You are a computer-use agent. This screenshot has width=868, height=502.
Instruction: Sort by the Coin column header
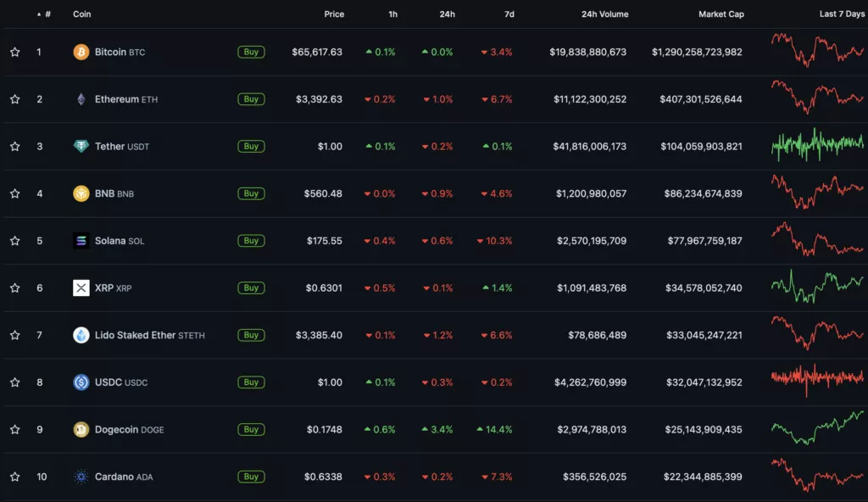point(82,14)
